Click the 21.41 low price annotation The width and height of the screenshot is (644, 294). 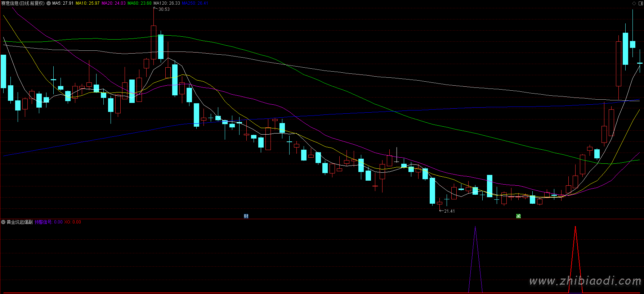click(449, 211)
